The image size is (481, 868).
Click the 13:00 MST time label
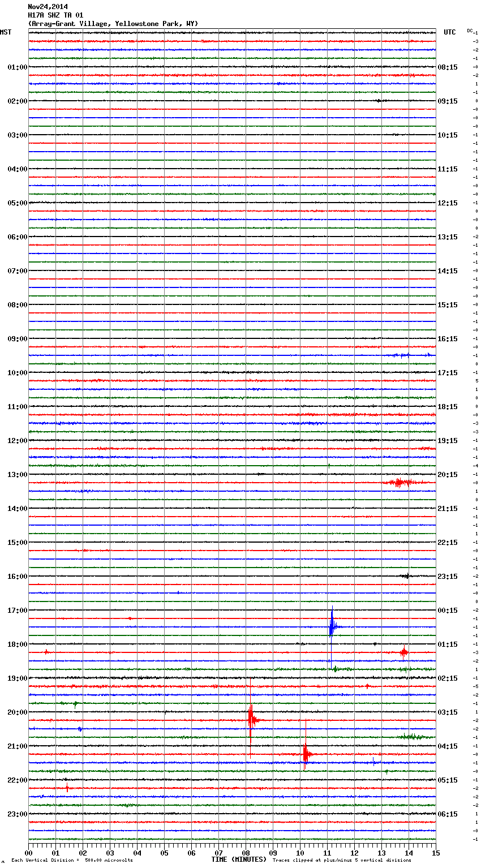pos(17,475)
